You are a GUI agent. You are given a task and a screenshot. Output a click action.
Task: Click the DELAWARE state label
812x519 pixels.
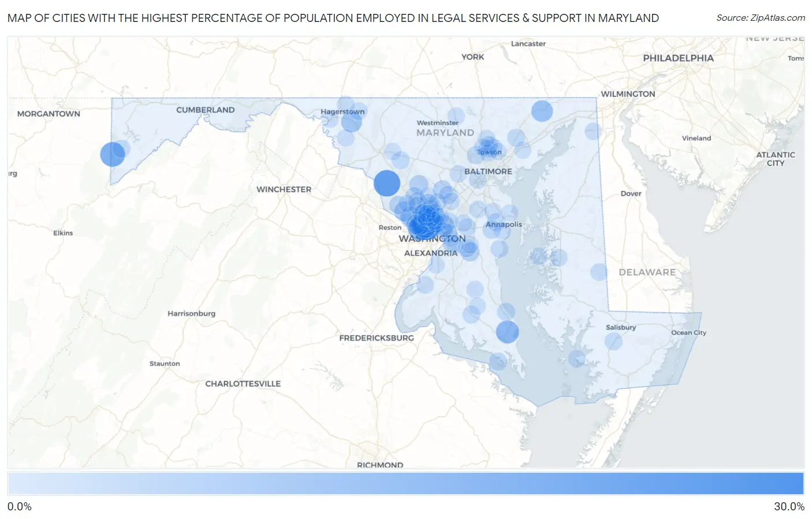click(647, 272)
